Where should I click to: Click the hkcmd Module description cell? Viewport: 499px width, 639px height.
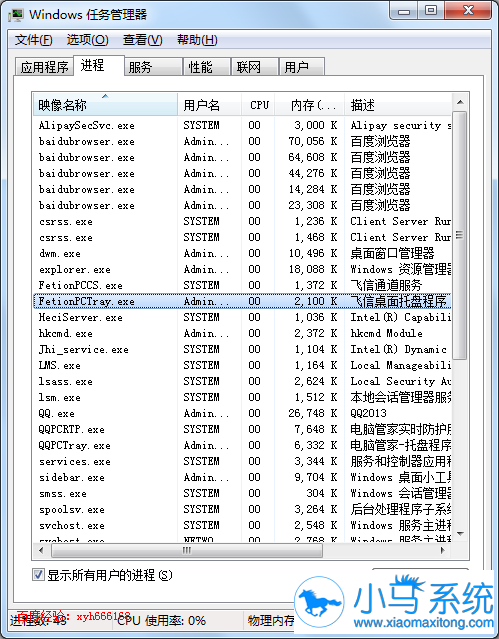[x=386, y=333]
